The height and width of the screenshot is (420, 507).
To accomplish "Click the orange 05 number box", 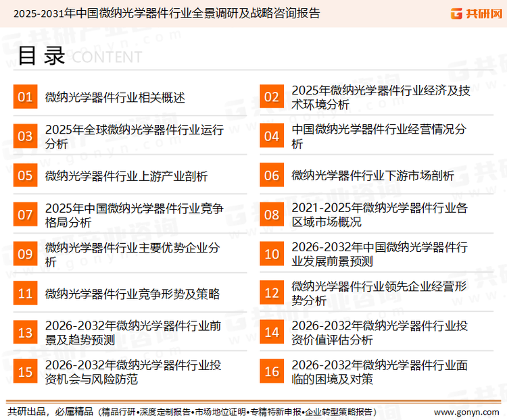I will point(25,175).
